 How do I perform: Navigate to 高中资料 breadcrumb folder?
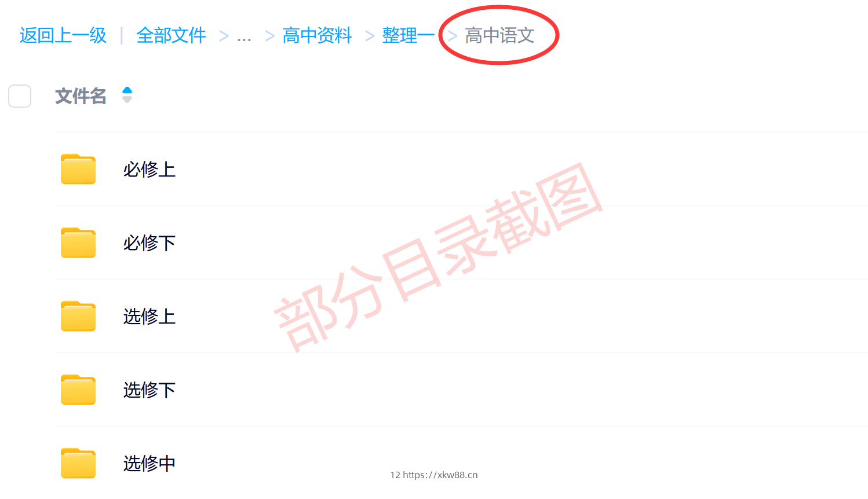click(318, 35)
